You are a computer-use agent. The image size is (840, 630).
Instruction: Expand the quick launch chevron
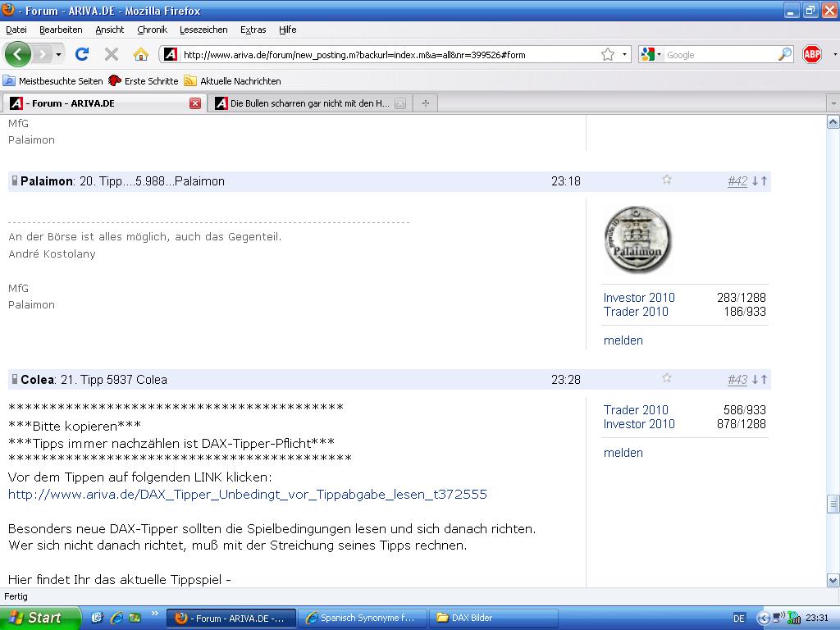point(155,614)
